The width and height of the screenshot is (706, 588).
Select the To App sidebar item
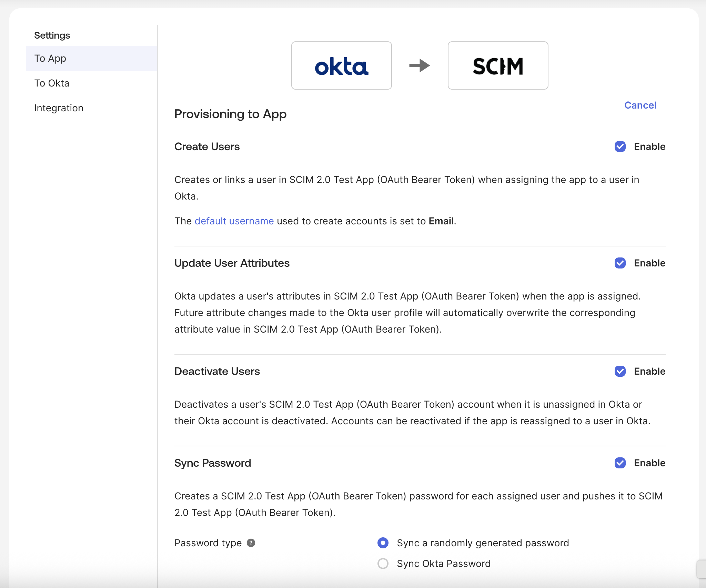click(x=50, y=58)
